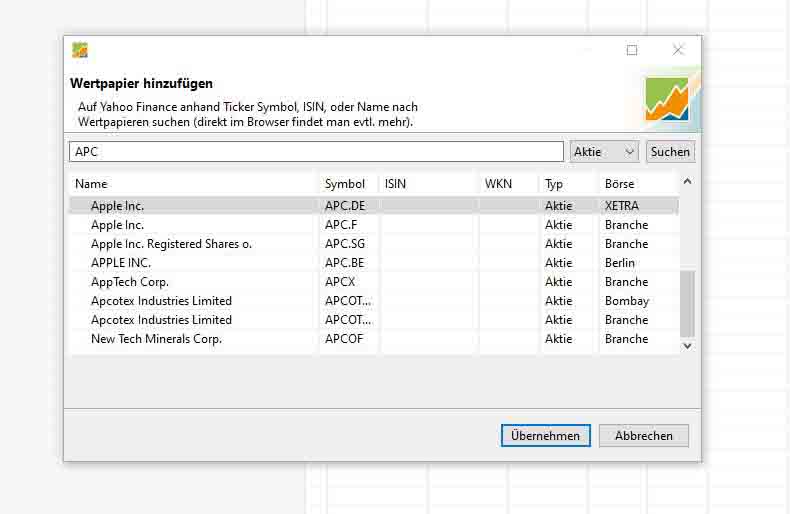Screen dimensions: 790x514
Task: Click the Typ column header
Action: [569, 184]
